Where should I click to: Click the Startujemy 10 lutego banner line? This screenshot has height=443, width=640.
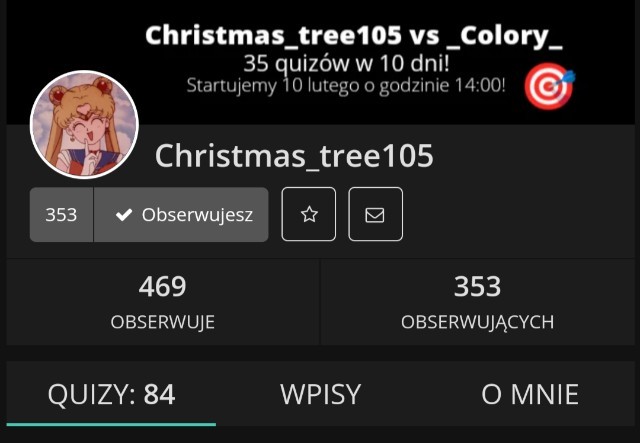346,86
